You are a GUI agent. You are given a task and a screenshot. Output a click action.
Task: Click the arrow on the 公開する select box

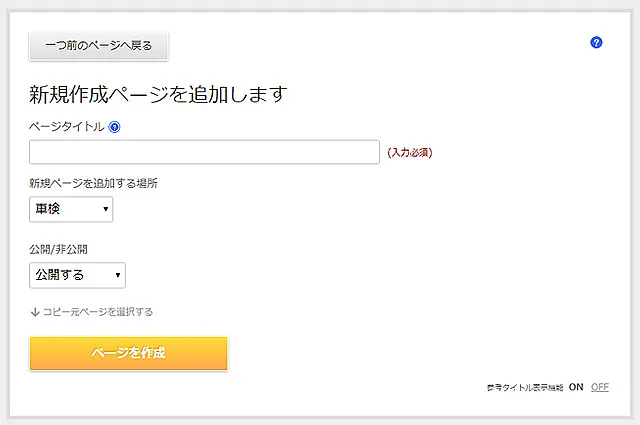(x=118, y=275)
